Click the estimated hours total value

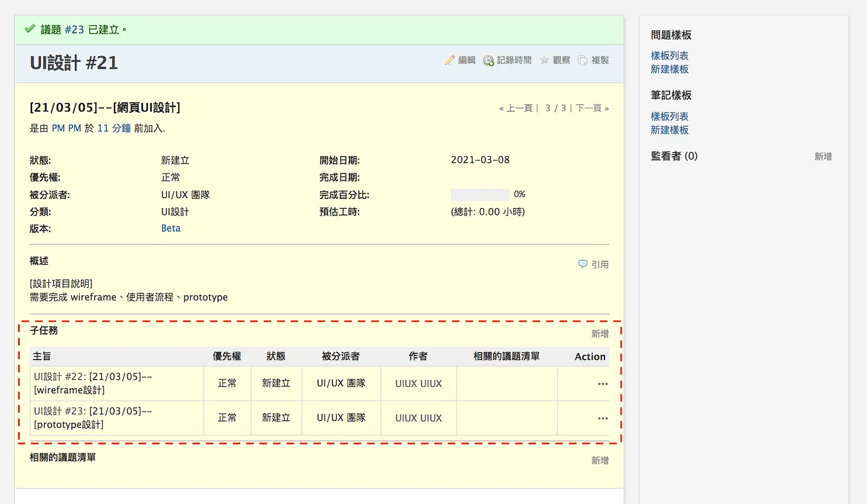pos(488,212)
